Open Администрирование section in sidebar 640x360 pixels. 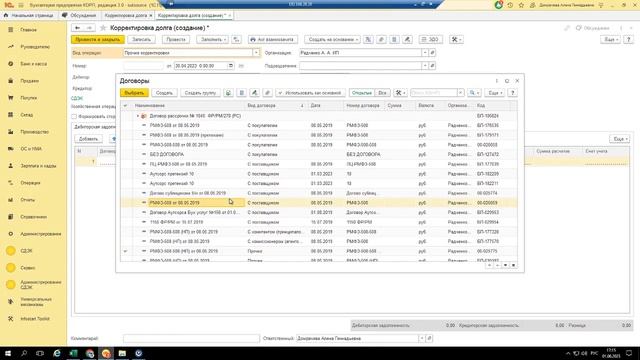[x=40, y=234]
